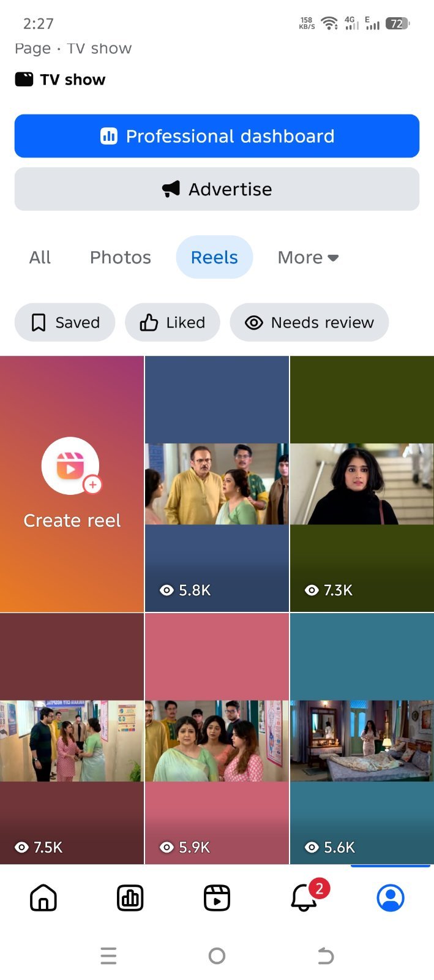Click the 'Page · TV show' text
This screenshot has height=980, width=434.
click(73, 48)
